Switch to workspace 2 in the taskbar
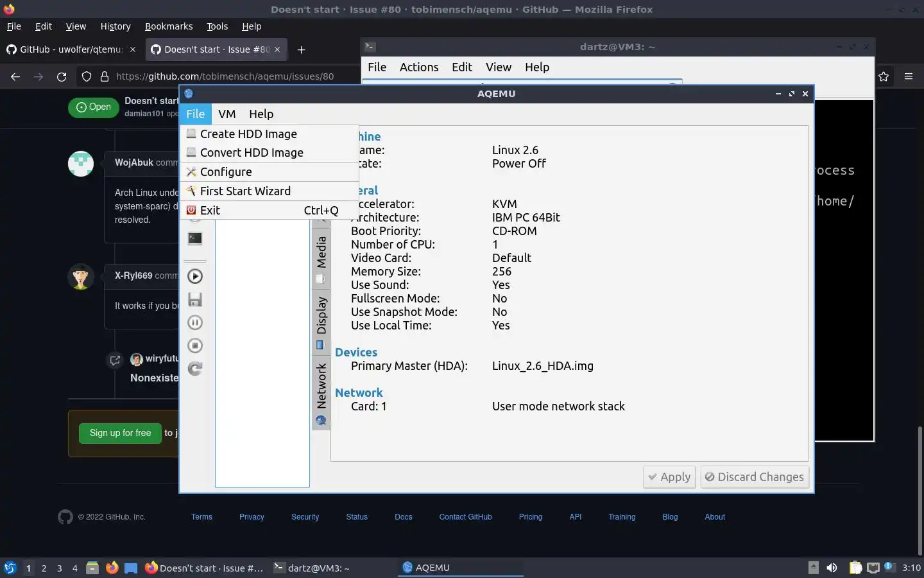Image resolution: width=924 pixels, height=578 pixels. coord(44,568)
